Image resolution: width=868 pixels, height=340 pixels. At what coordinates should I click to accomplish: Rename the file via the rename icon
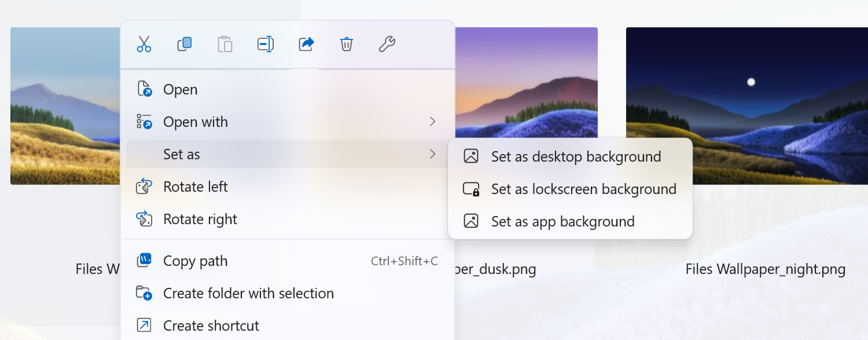click(x=266, y=44)
